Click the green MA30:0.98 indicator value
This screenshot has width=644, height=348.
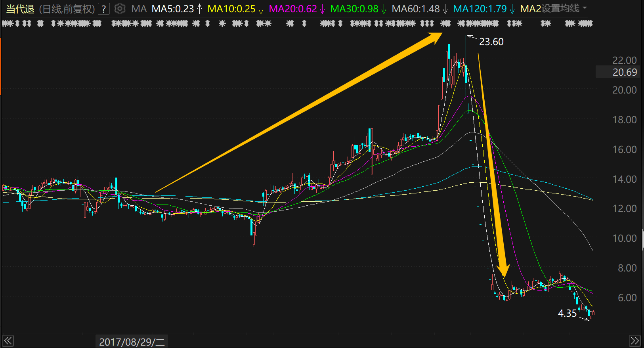pos(354,9)
